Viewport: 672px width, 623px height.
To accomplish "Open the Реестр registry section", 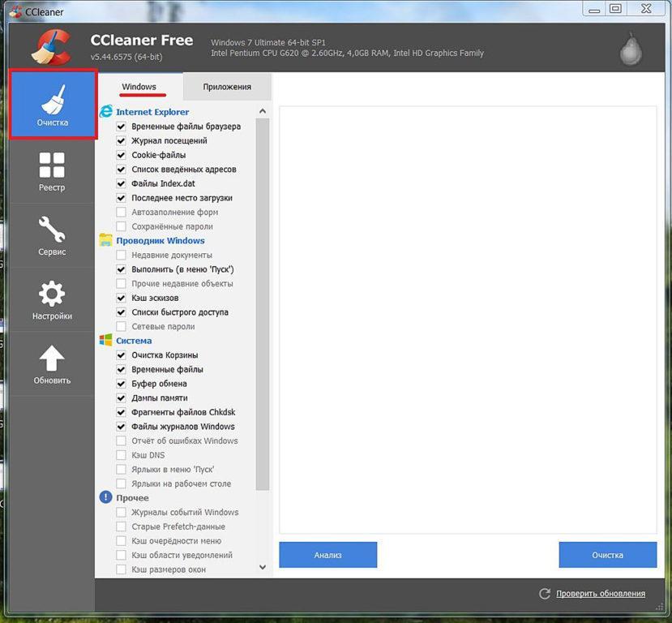I will tap(52, 171).
